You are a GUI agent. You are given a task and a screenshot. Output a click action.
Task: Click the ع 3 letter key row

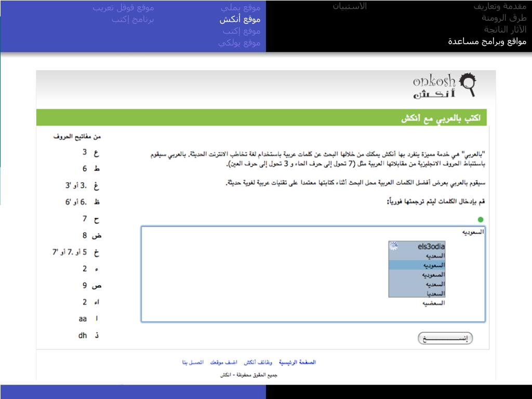click(90, 152)
